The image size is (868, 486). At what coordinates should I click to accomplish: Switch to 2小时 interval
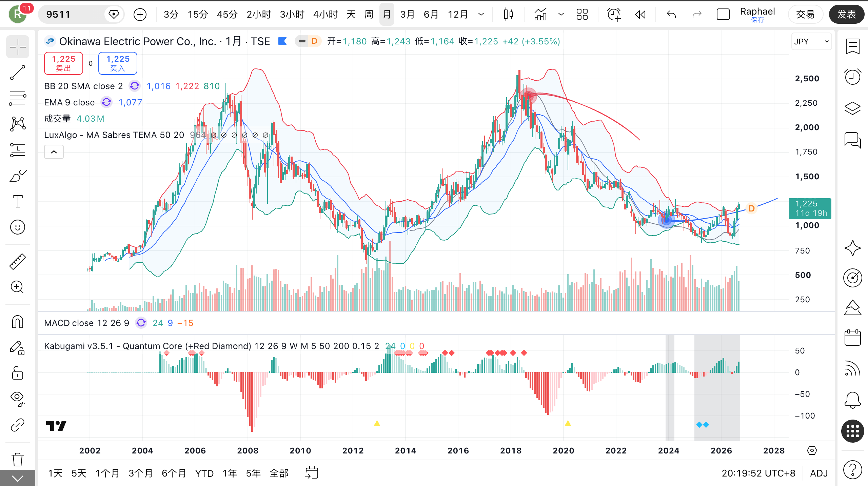[x=259, y=14]
